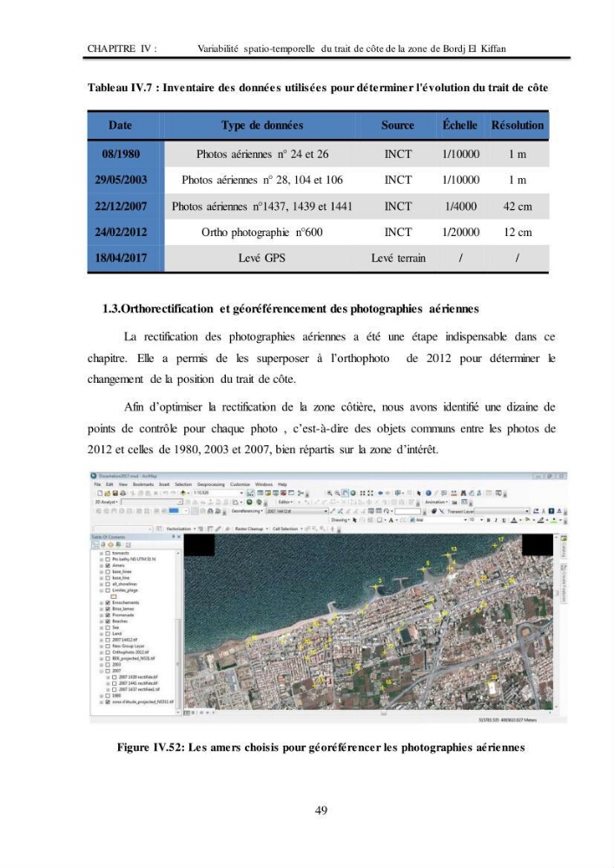Select the black Select Elements arrow

419,493
